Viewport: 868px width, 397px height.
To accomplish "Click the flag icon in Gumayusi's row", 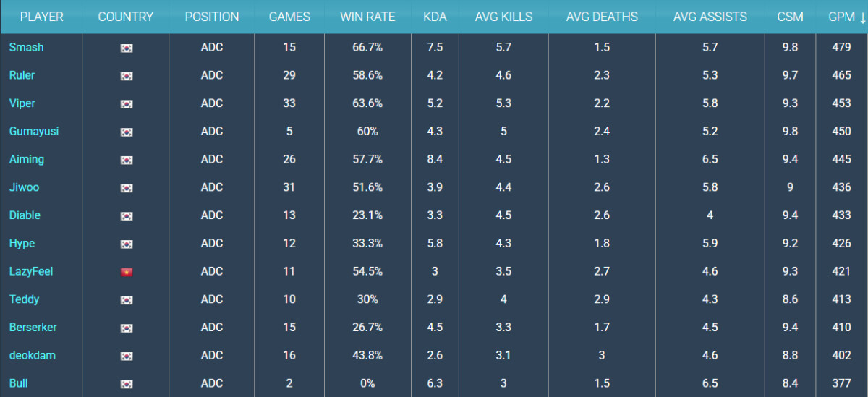I will [127, 132].
